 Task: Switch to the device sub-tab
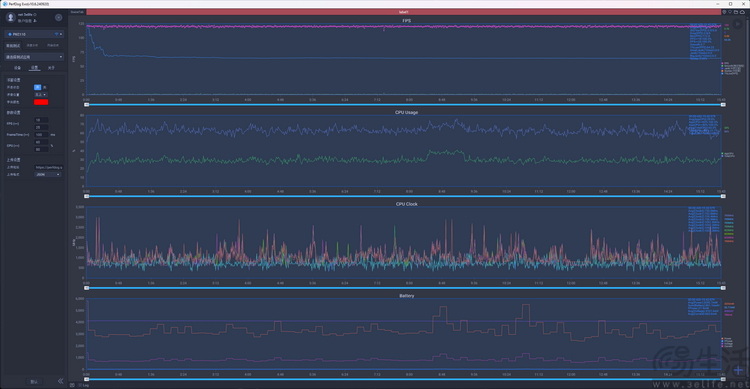(x=17, y=68)
